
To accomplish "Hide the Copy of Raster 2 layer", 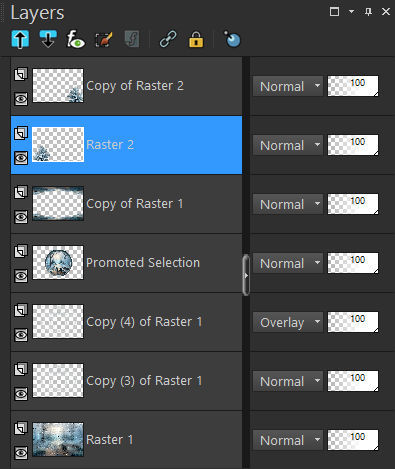I will coord(21,99).
